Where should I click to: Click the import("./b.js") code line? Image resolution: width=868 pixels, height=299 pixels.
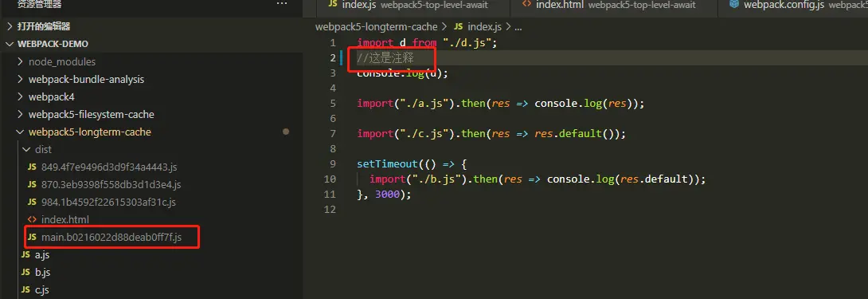tap(538, 179)
